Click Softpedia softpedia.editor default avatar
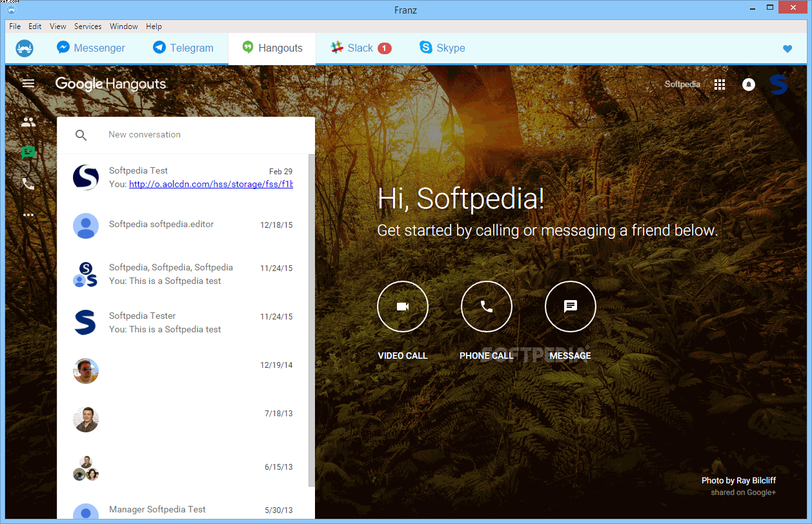 point(85,226)
